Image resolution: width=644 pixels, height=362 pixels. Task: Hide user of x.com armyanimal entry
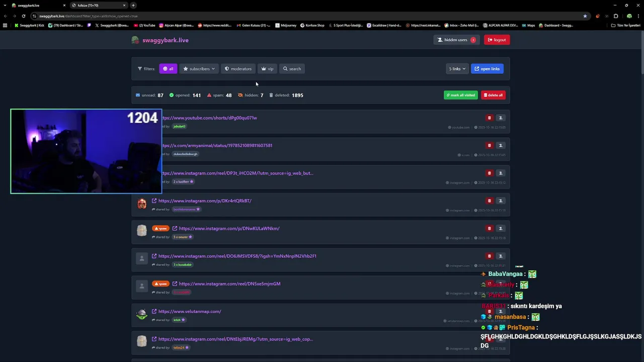(x=500, y=145)
